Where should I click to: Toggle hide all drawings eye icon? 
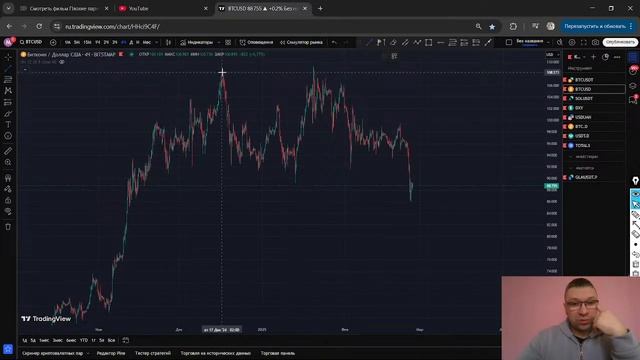(x=8, y=211)
